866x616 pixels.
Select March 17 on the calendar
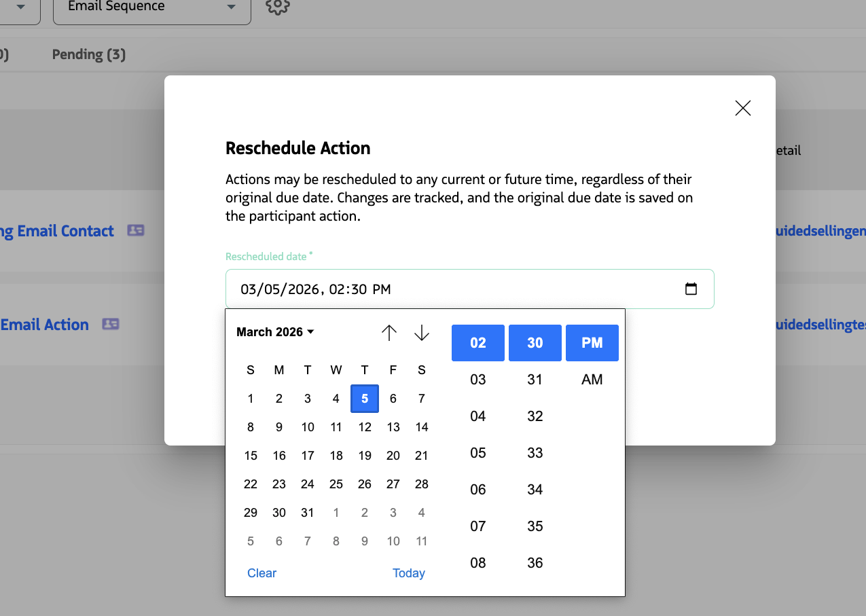tap(307, 455)
